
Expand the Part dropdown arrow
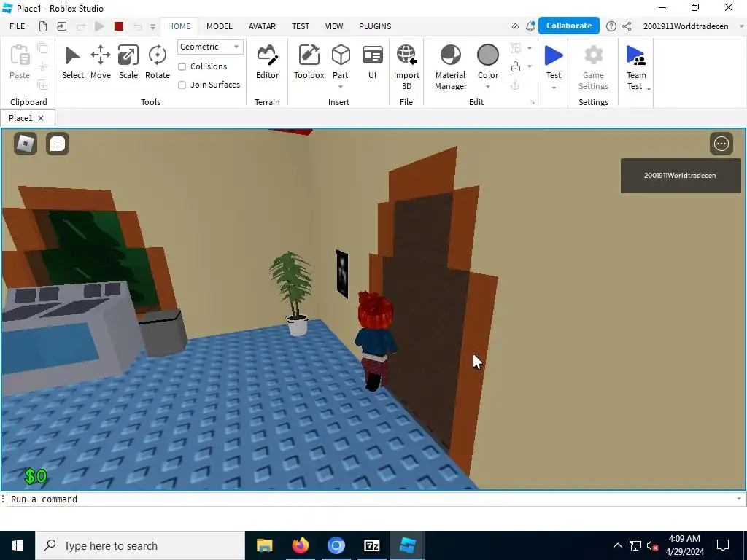point(341,87)
